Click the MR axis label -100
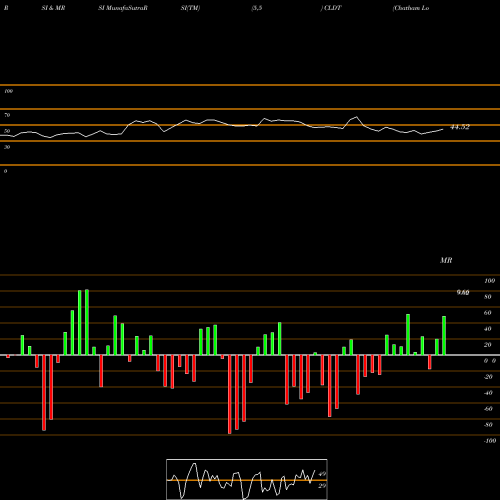 coord(490,441)
